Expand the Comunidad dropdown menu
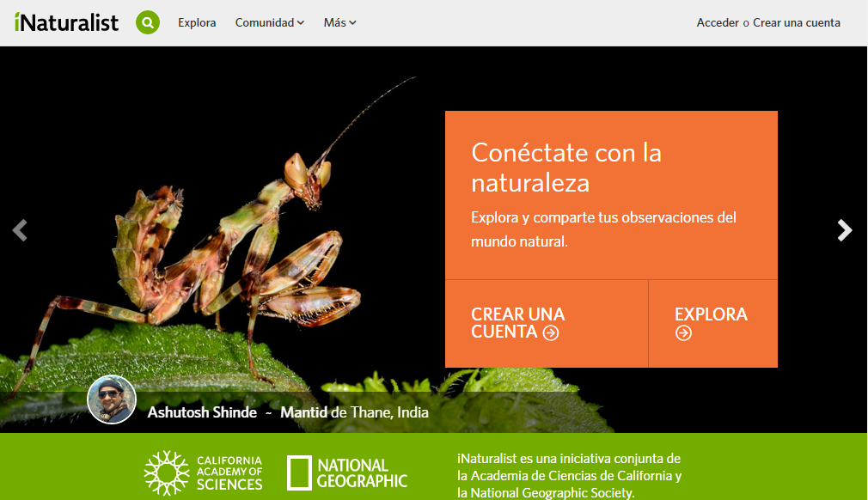The image size is (868, 500). click(x=270, y=22)
